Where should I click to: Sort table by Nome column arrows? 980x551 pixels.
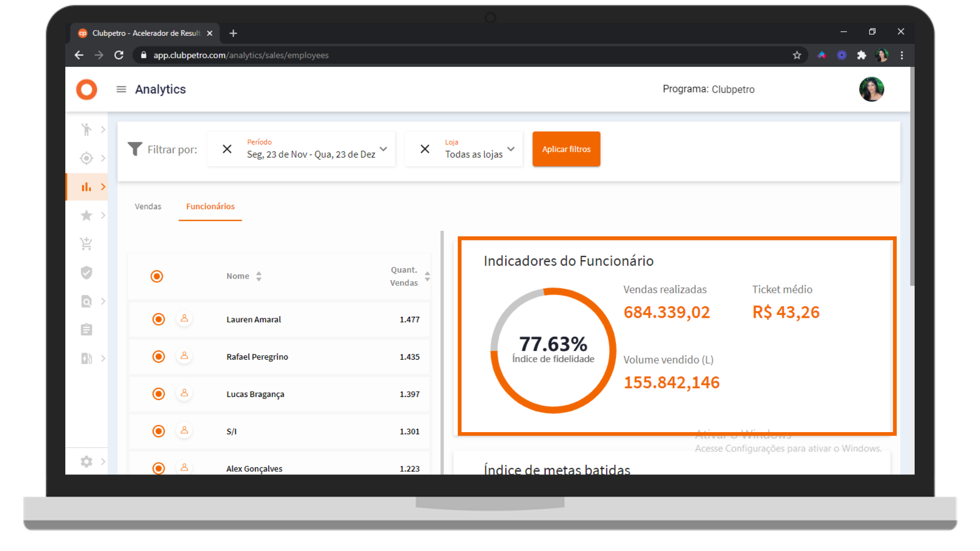click(x=259, y=276)
